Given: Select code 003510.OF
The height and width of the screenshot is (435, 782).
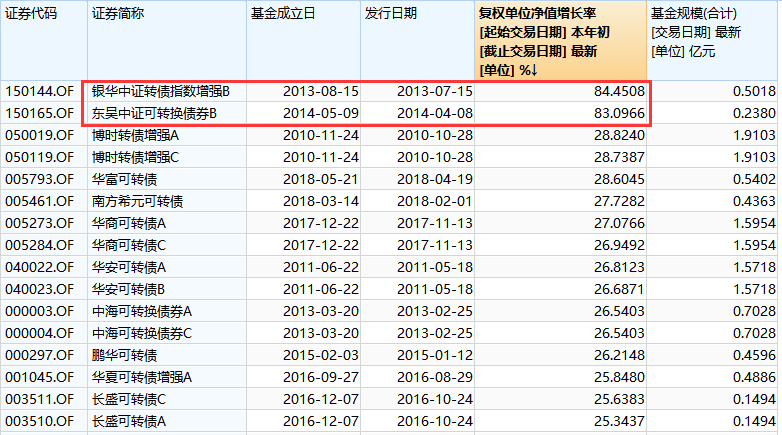Looking at the screenshot, I should pyautogui.click(x=39, y=421).
